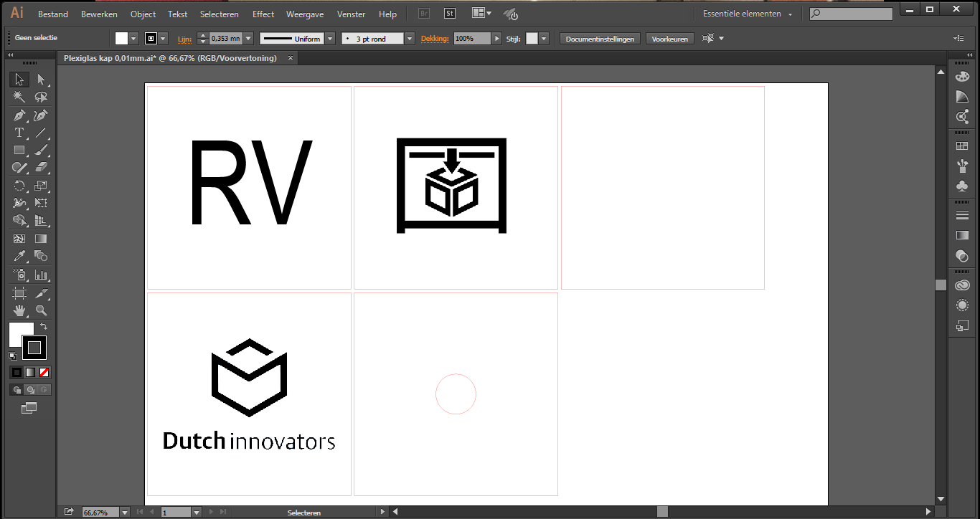
Task: Open the Brushes panel icon
Action: point(962,166)
